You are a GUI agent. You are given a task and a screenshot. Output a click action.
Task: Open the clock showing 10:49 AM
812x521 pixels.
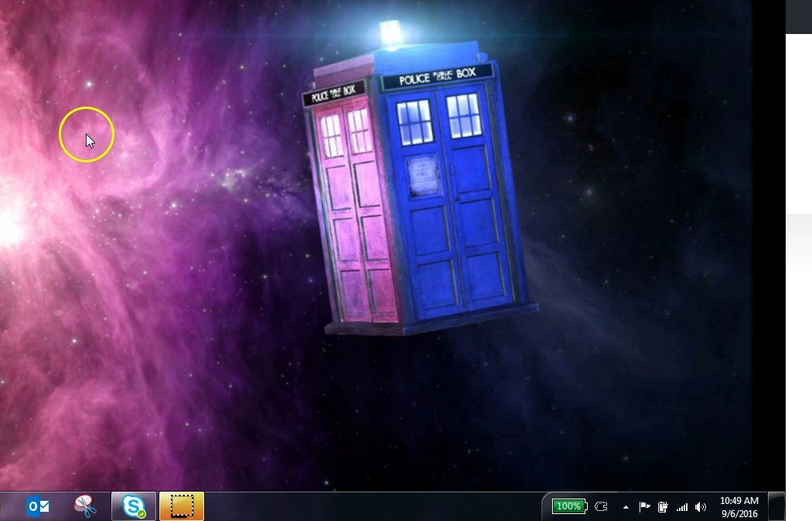[x=739, y=507]
